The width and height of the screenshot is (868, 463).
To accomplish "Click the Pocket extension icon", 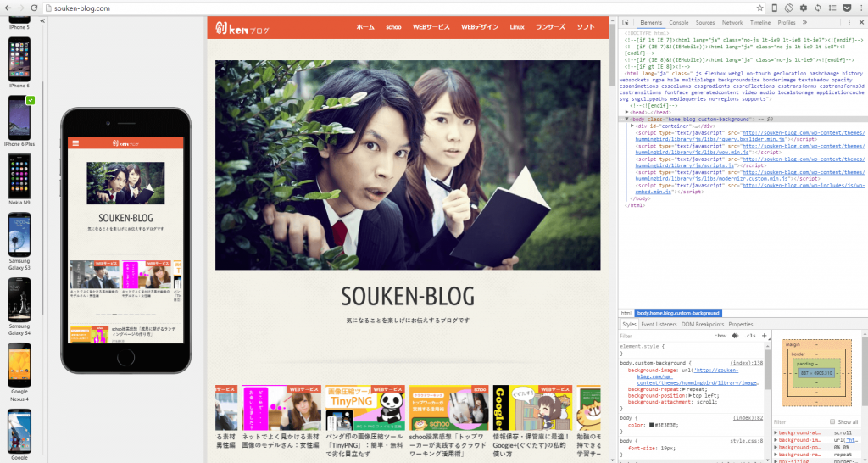I will pyautogui.click(x=847, y=8).
